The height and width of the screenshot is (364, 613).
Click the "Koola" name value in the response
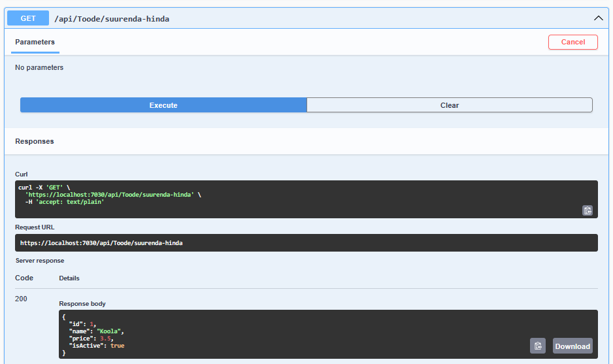[109, 331]
